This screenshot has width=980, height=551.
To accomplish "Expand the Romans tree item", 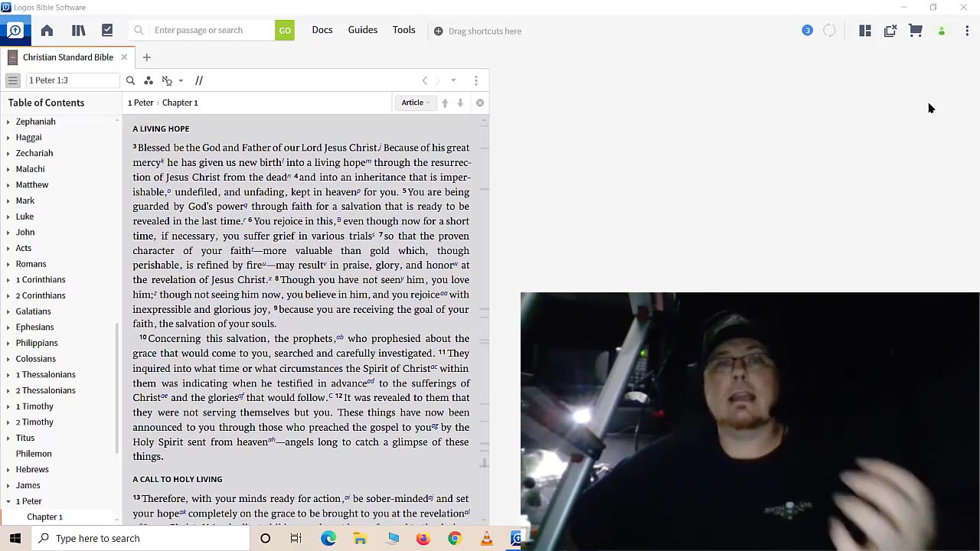I will coord(8,264).
